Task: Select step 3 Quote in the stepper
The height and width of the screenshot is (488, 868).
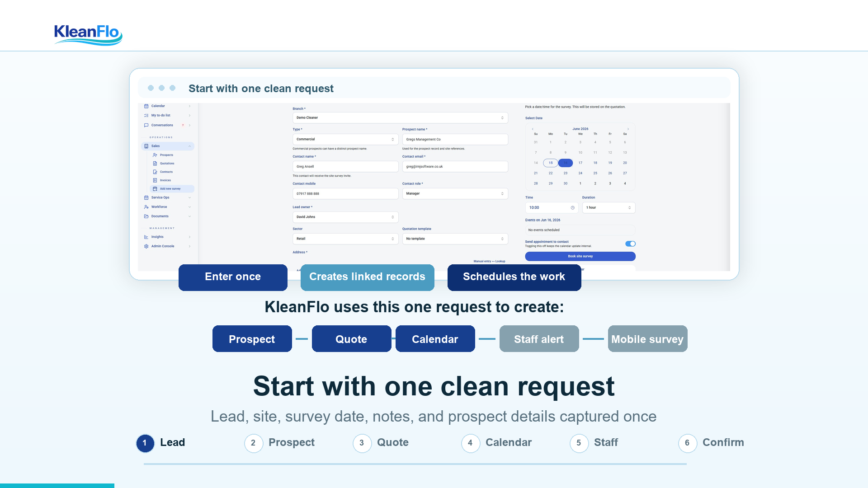Action: click(381, 443)
